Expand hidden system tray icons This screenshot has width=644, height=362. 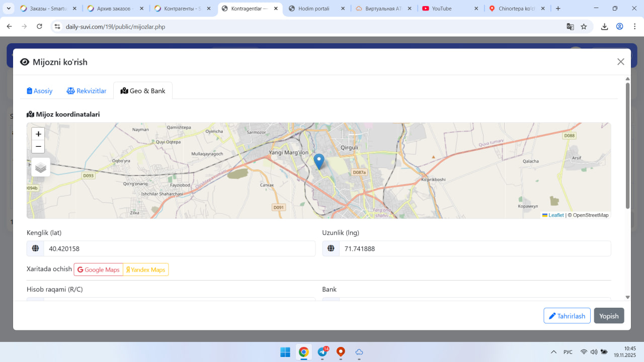pyautogui.click(x=553, y=352)
